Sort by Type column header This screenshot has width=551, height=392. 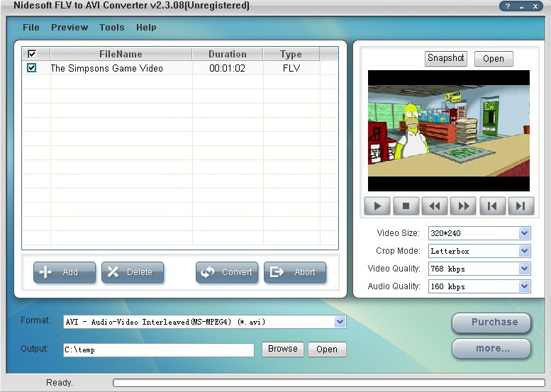[x=291, y=54]
